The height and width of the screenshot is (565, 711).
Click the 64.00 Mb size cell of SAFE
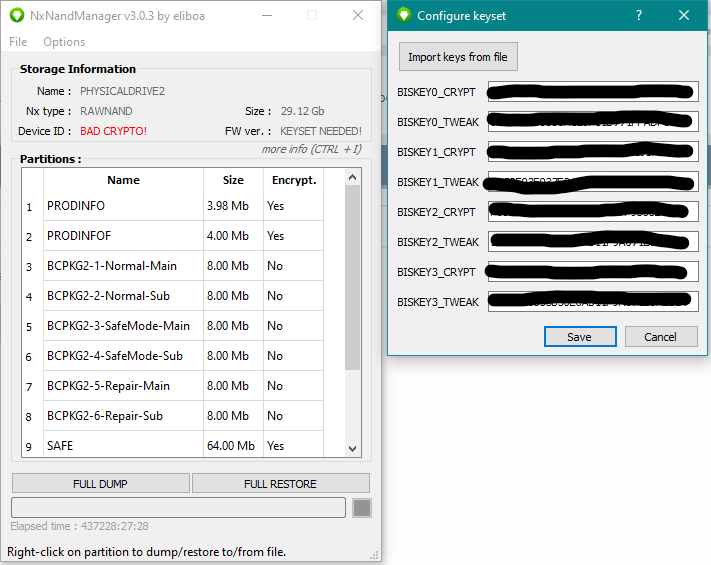[x=233, y=445]
